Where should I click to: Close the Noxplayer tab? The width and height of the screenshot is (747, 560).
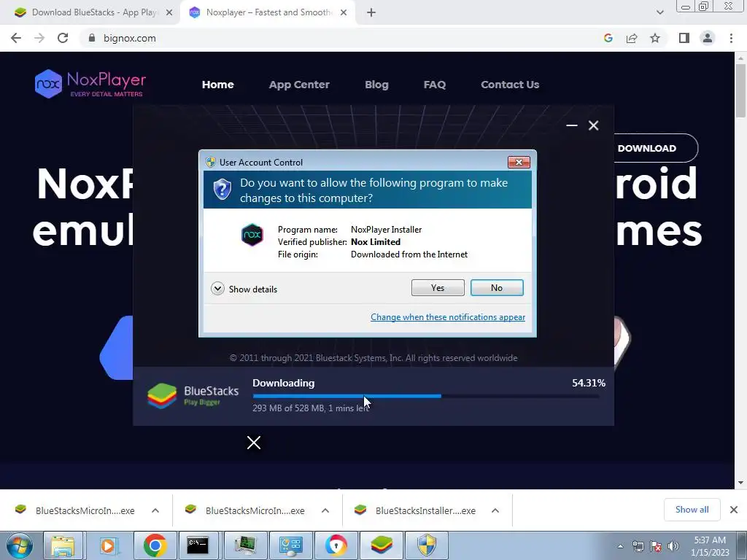[x=344, y=13]
